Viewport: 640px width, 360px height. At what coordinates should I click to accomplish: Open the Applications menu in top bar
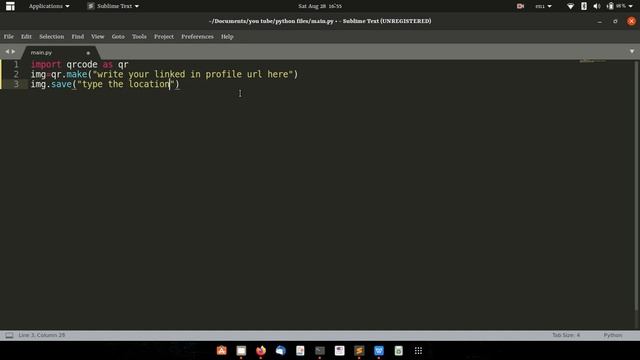(x=49, y=6)
